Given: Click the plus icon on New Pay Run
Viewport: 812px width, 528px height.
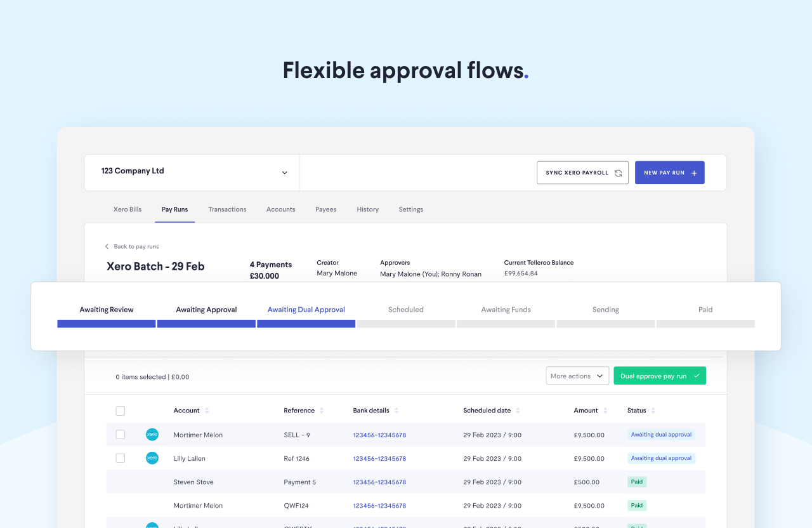Looking at the screenshot, I should point(694,172).
